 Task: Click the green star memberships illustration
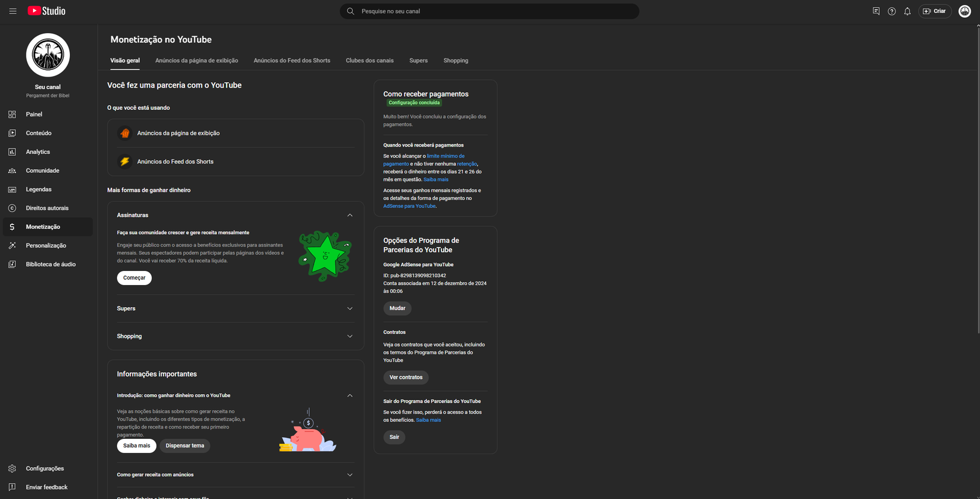coord(325,256)
